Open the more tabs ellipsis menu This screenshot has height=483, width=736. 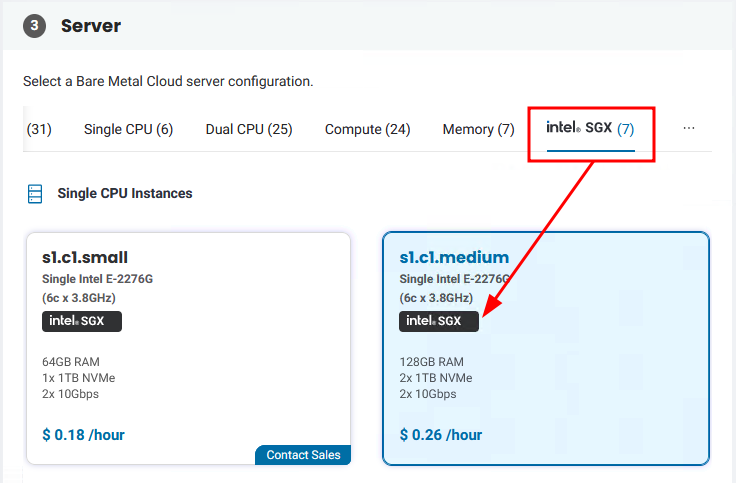point(689,128)
